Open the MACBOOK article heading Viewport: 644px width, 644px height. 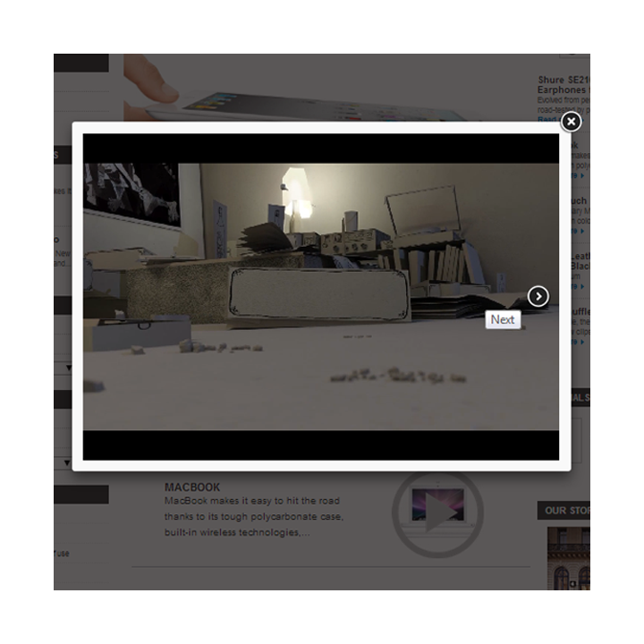[x=192, y=487]
